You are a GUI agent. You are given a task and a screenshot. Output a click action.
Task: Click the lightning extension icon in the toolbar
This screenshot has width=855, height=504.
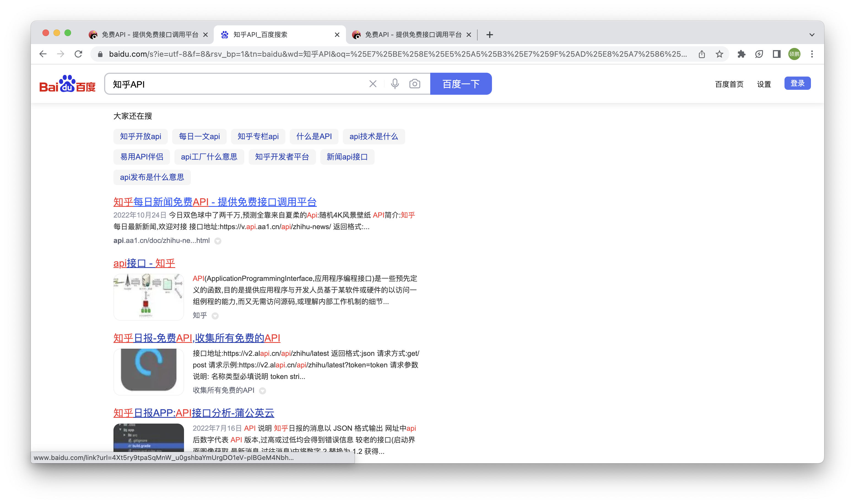759,54
